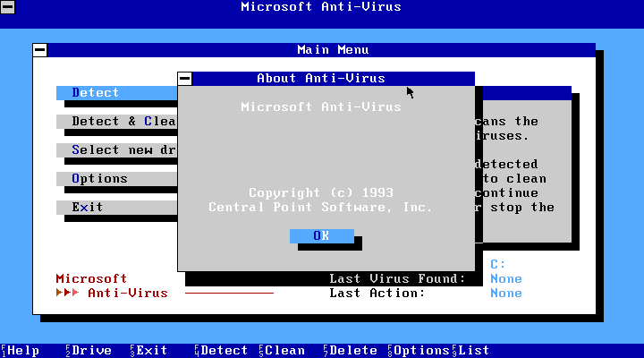Choose the Detect & Clean menu entry
Viewport: 644px width, 358px height.
pos(116,122)
